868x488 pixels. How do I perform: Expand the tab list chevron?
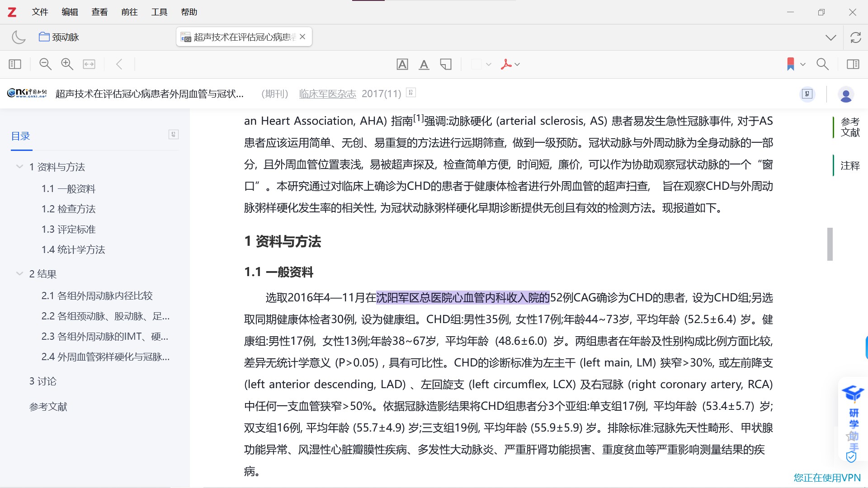(x=830, y=38)
